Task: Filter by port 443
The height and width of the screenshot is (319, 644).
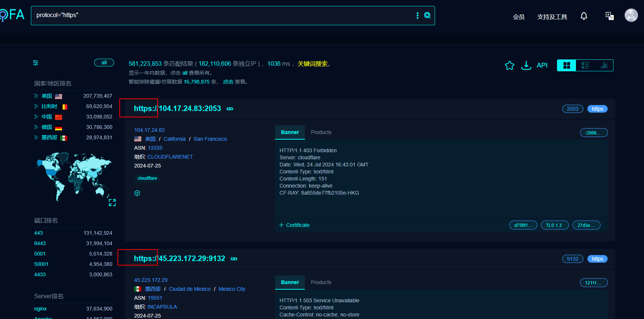Action: click(39, 233)
